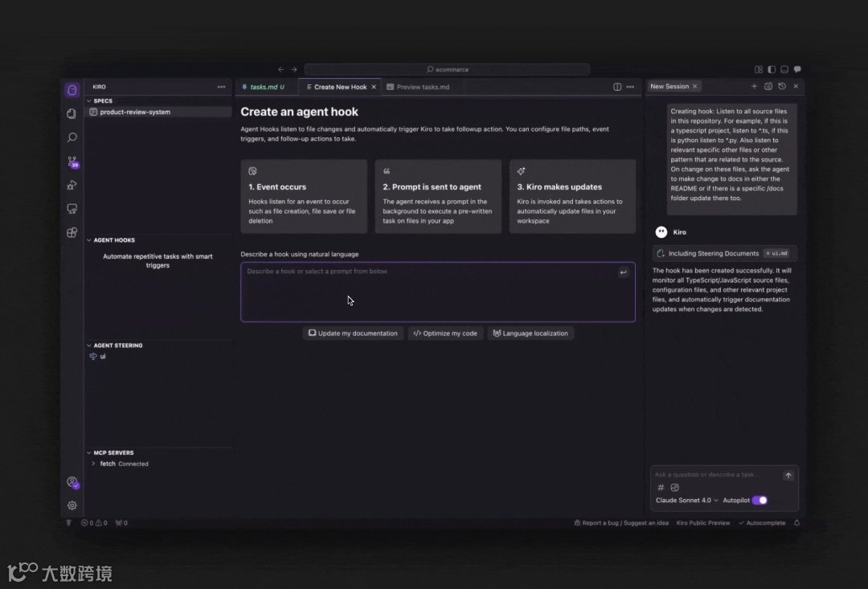Open product-review-system spec
Screen dimensions: 868x589
click(x=159, y=112)
